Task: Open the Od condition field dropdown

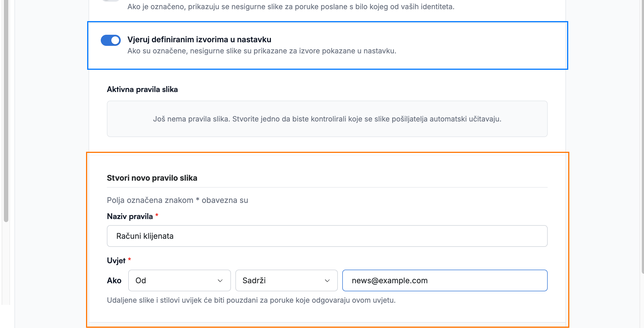Action: [x=180, y=280]
